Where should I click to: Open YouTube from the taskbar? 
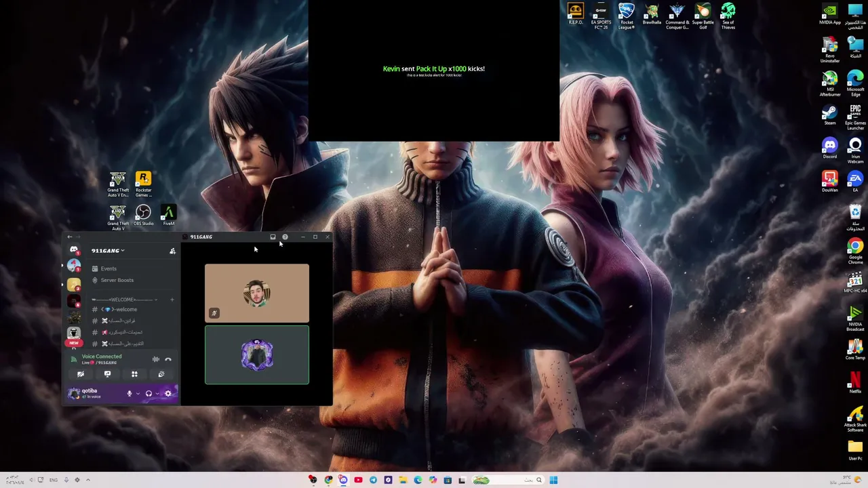pyautogui.click(x=358, y=481)
